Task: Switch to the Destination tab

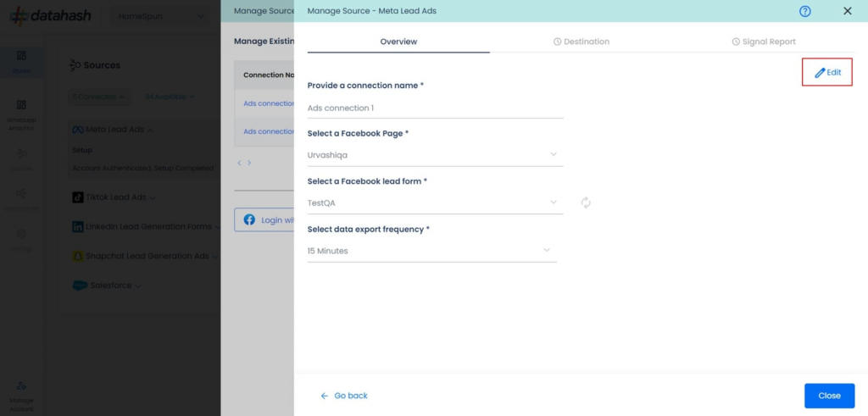Action: pos(581,42)
